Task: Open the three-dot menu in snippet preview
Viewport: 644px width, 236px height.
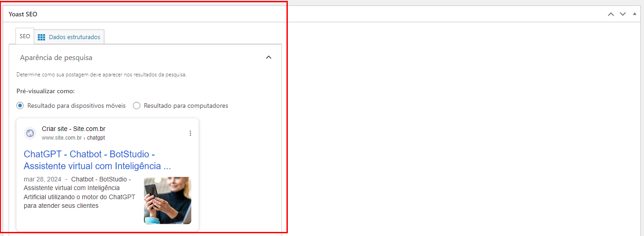Action: coord(190,133)
